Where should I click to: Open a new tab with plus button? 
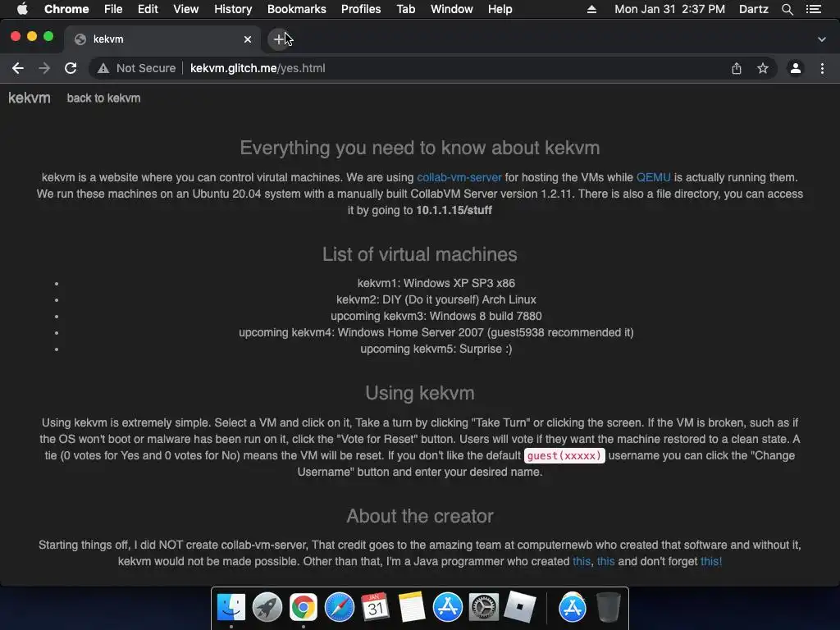279,39
